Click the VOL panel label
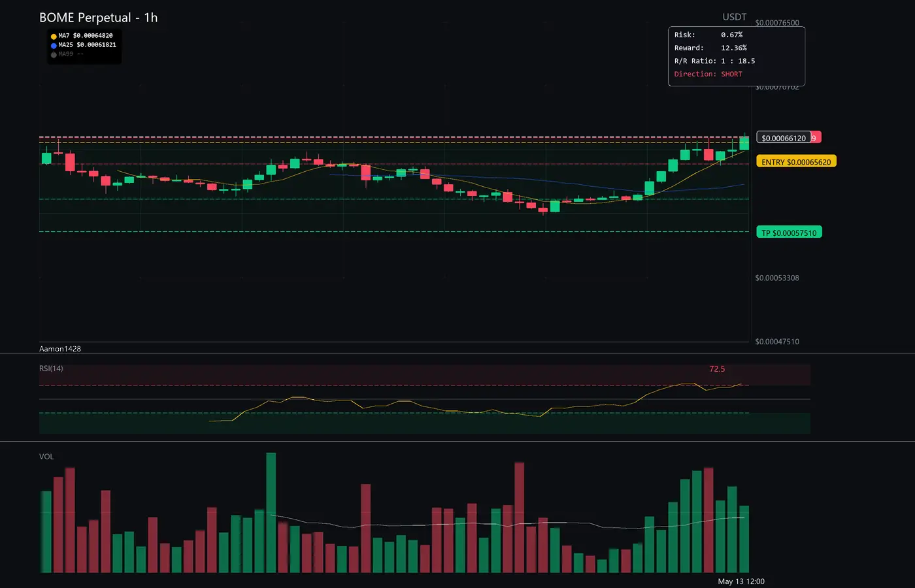The width and height of the screenshot is (915, 588). 46,457
